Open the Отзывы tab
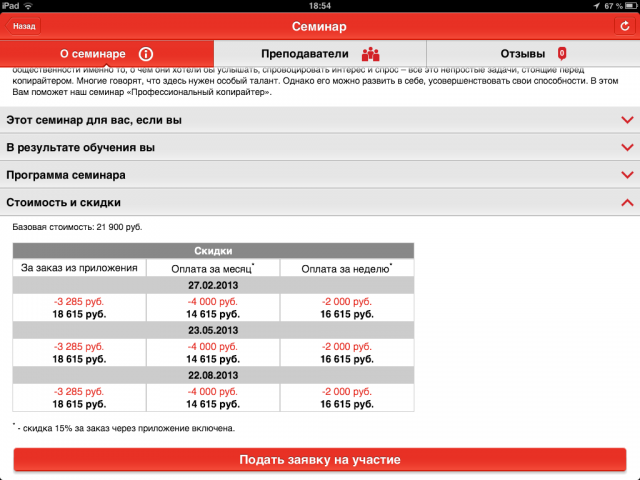 (533, 53)
